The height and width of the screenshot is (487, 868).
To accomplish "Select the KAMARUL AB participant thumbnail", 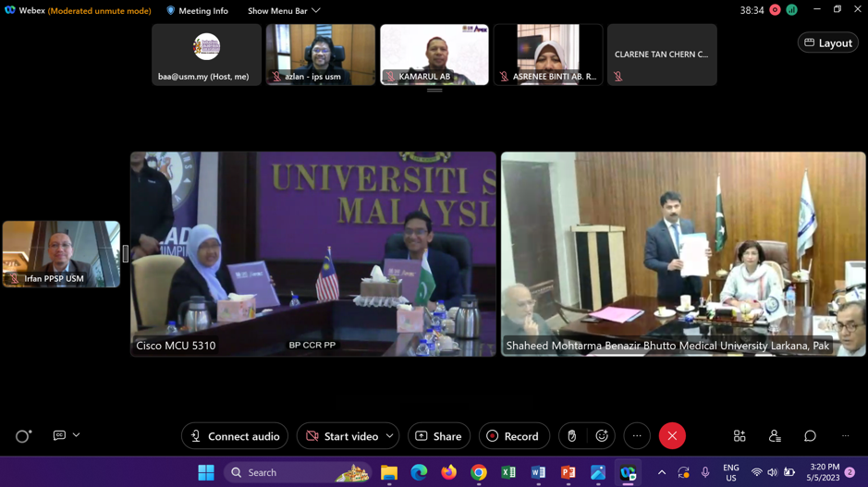I will [434, 55].
